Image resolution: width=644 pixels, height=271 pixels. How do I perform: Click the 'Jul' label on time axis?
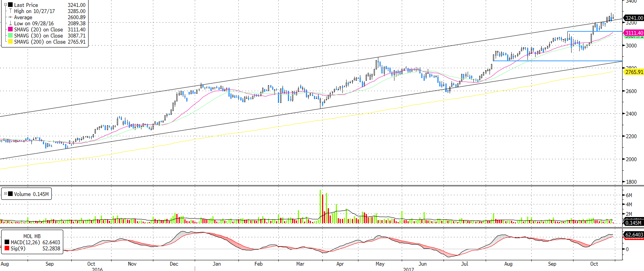465,264
